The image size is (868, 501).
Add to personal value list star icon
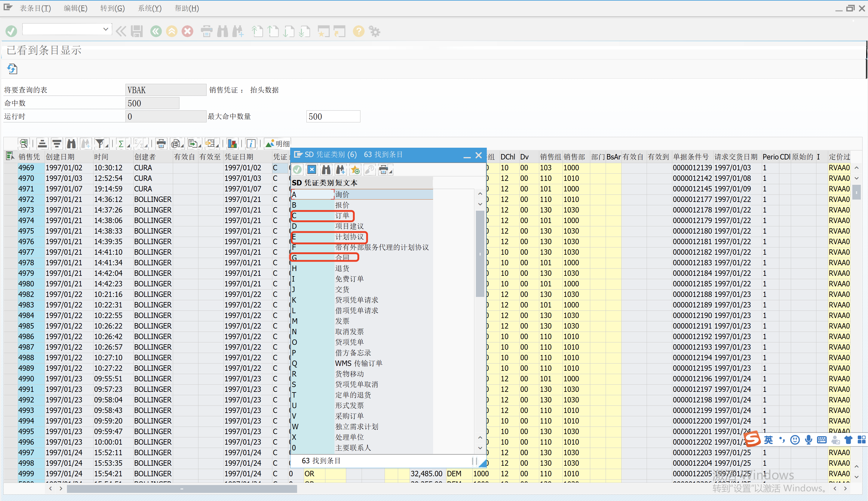point(355,170)
